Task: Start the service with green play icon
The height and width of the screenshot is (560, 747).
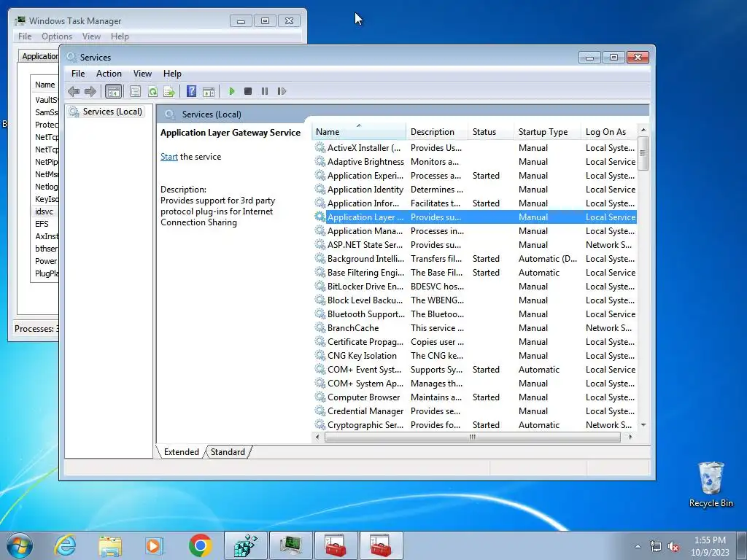Action: 231,91
